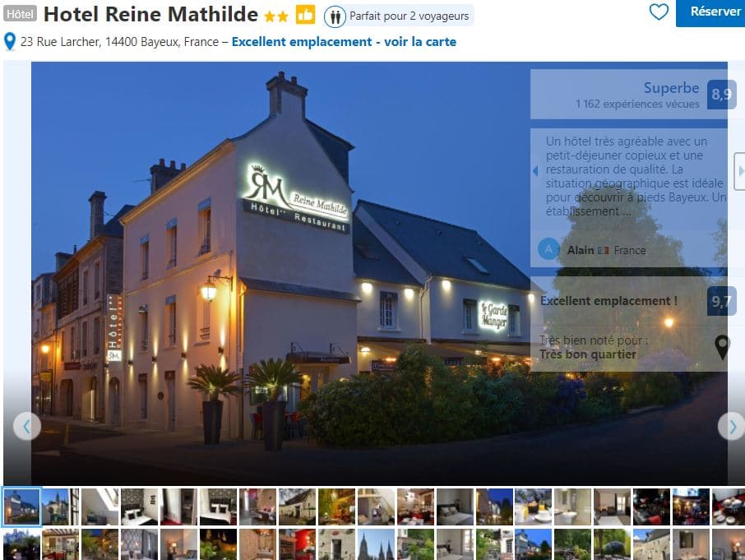Open the bathroom sink thumbnail
Screen dimensions: 745x560
572,507
